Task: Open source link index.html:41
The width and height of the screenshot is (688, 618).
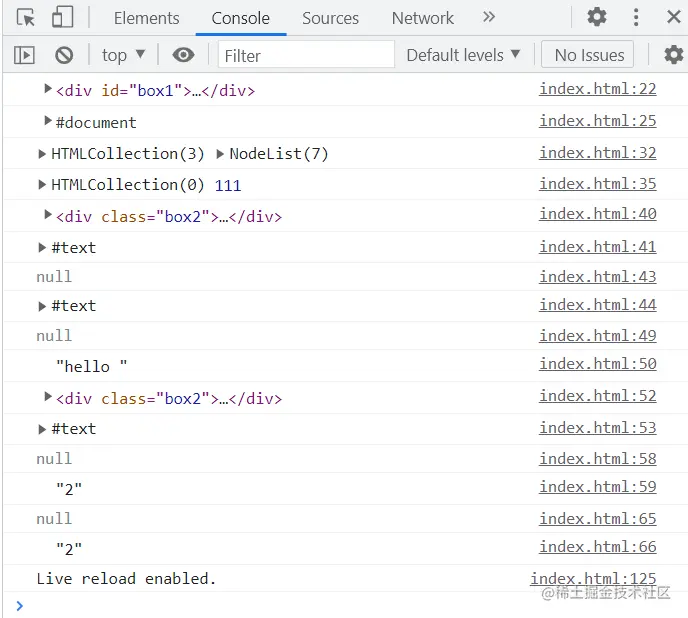Action: coord(598,247)
